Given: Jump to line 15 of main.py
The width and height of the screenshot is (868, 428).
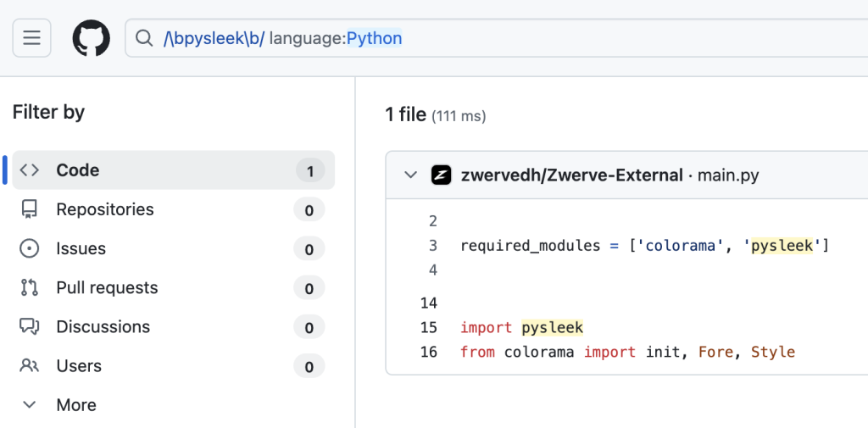Looking at the screenshot, I should point(428,328).
